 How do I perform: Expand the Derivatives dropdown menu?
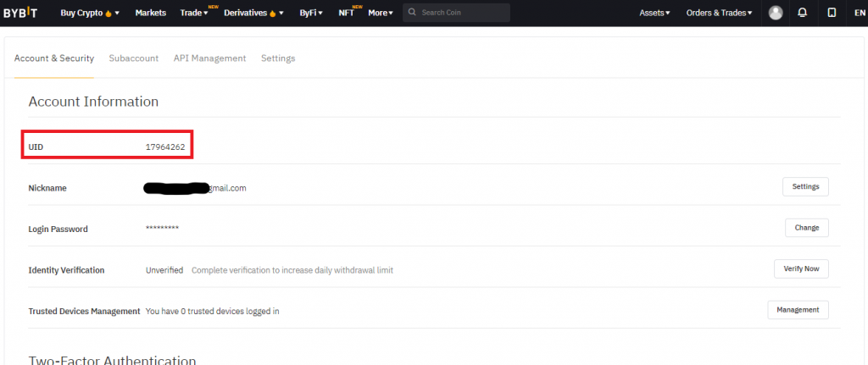click(253, 13)
